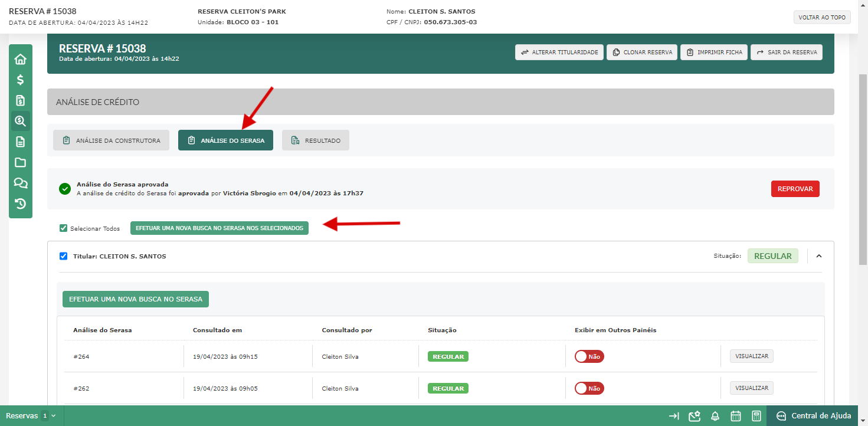Expand the Reservas dropdown in bottom bar
The height and width of the screenshot is (426, 868).
coord(31,416)
